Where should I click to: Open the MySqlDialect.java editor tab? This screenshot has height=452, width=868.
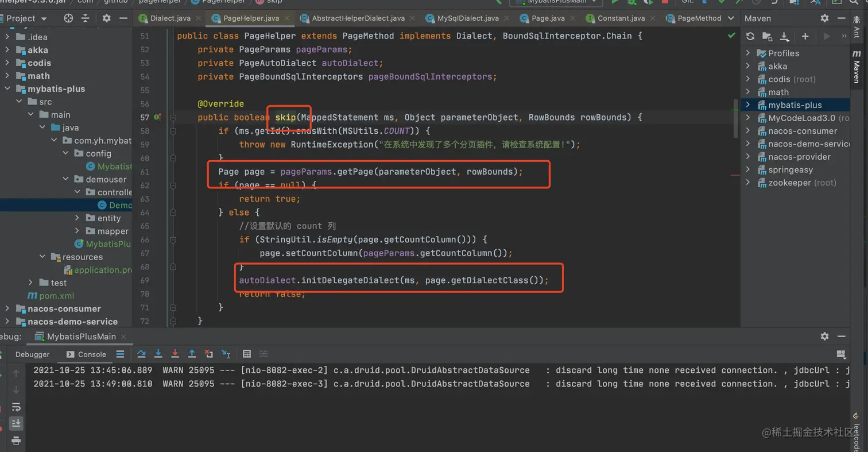pyautogui.click(x=469, y=18)
